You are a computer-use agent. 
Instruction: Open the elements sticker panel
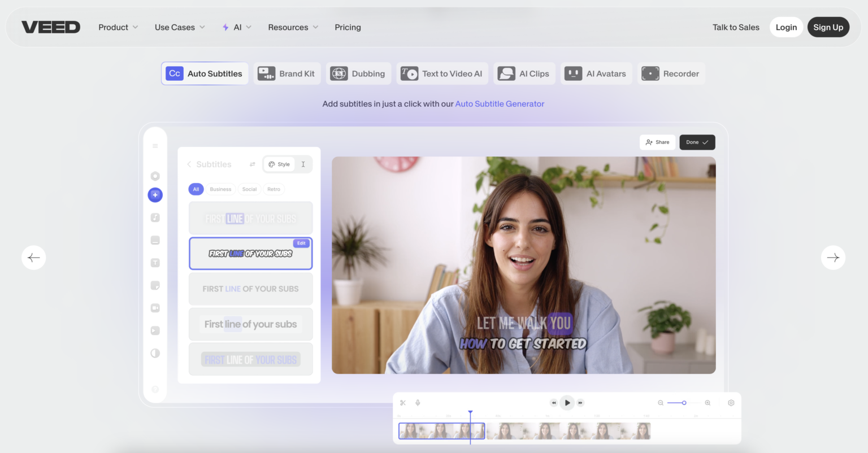(155, 285)
